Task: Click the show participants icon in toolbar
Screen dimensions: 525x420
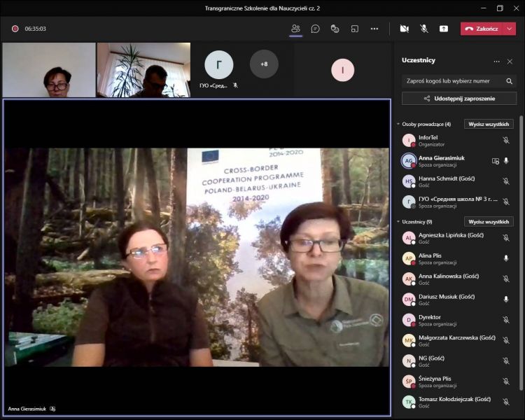Action: (x=295, y=29)
